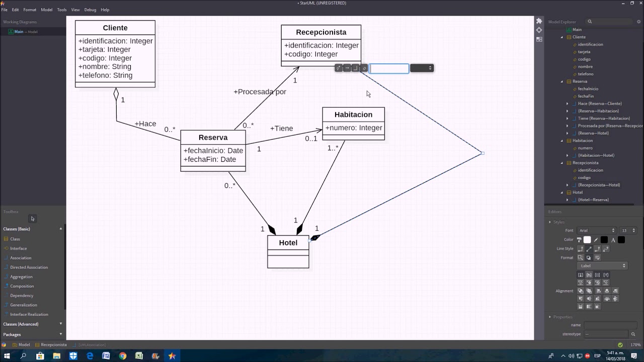Collapse the Classes (Basic) toolbox section
The width and height of the screenshot is (644, 362).
(x=61, y=229)
